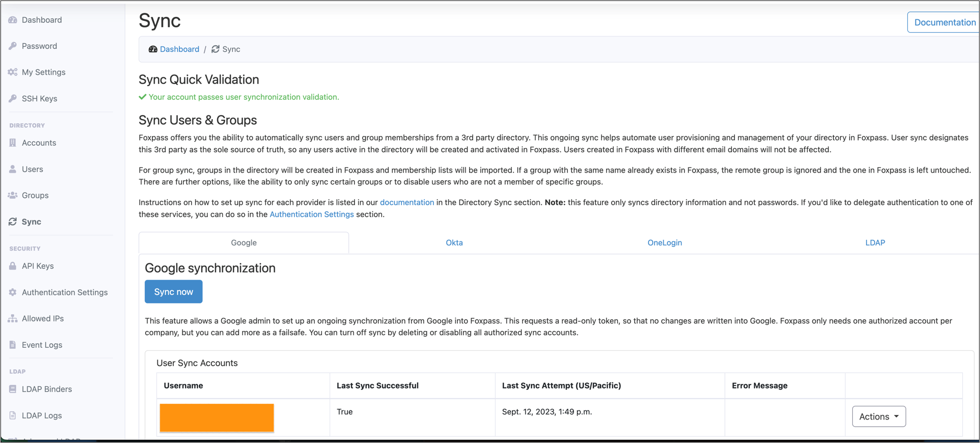Click the SSH Keys key icon
980x443 pixels.
pos(13,98)
